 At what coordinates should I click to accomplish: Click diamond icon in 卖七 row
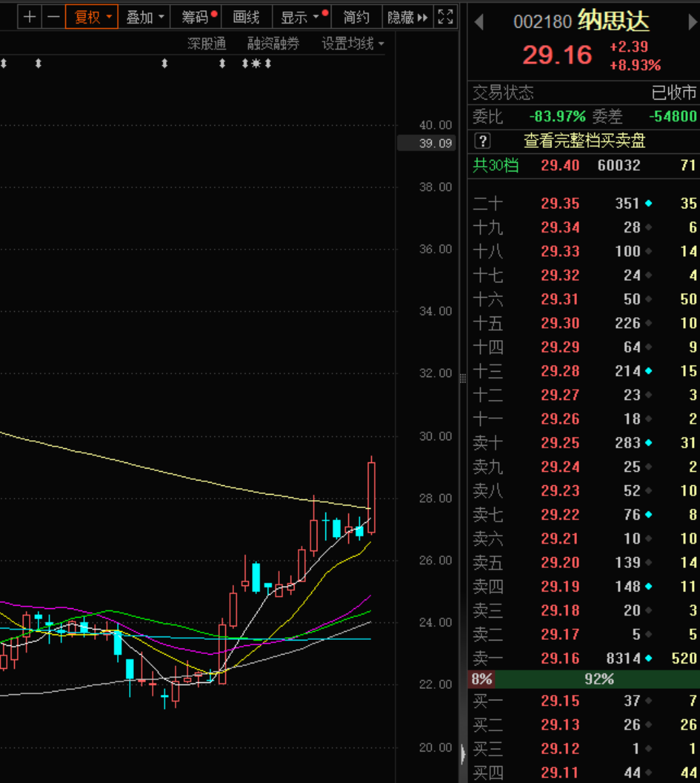coord(648,515)
